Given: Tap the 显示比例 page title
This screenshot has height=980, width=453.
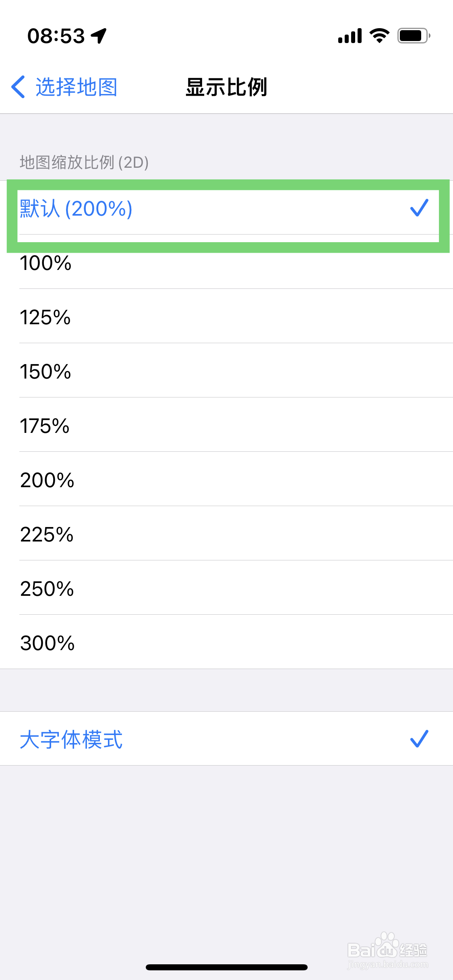Looking at the screenshot, I should [226, 87].
